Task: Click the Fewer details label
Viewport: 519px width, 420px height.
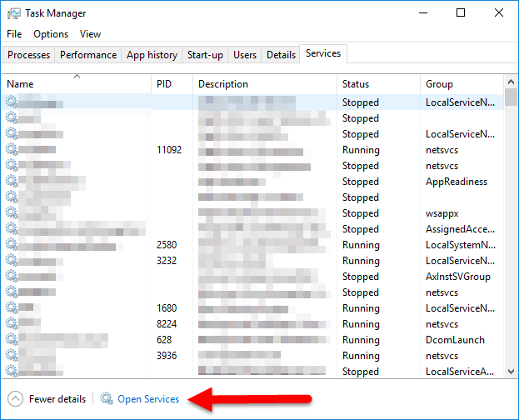Action: [x=57, y=399]
